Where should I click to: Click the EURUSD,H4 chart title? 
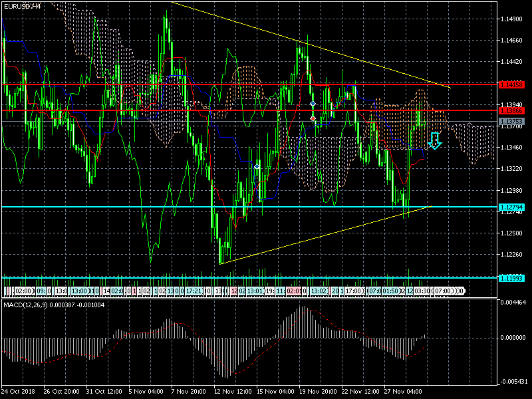pyautogui.click(x=21, y=5)
